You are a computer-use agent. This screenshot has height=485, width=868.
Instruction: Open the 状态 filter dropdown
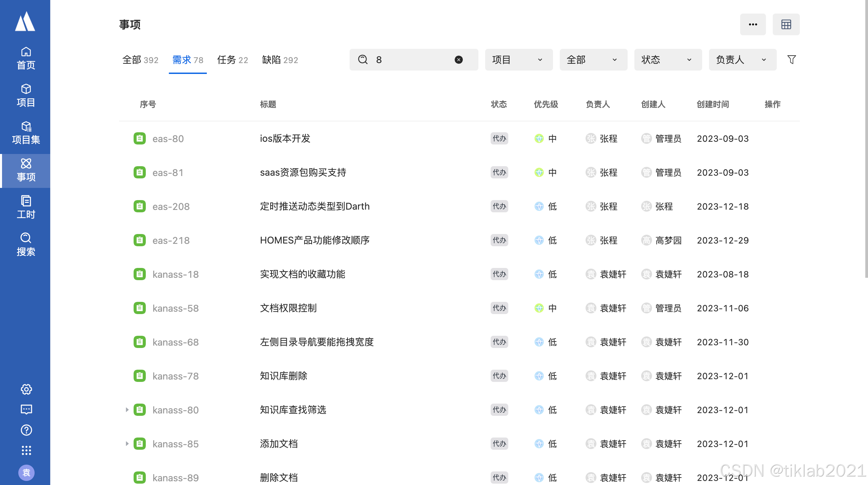[668, 60]
